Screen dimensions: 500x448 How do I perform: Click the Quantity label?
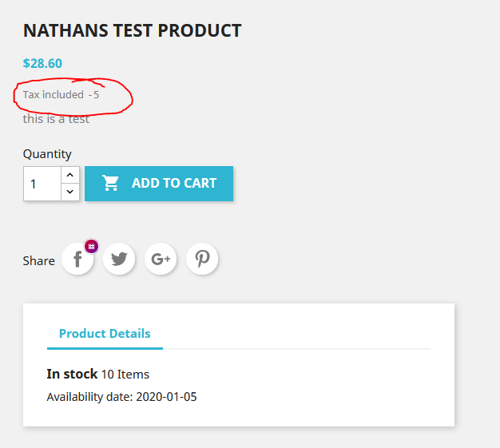(47, 154)
